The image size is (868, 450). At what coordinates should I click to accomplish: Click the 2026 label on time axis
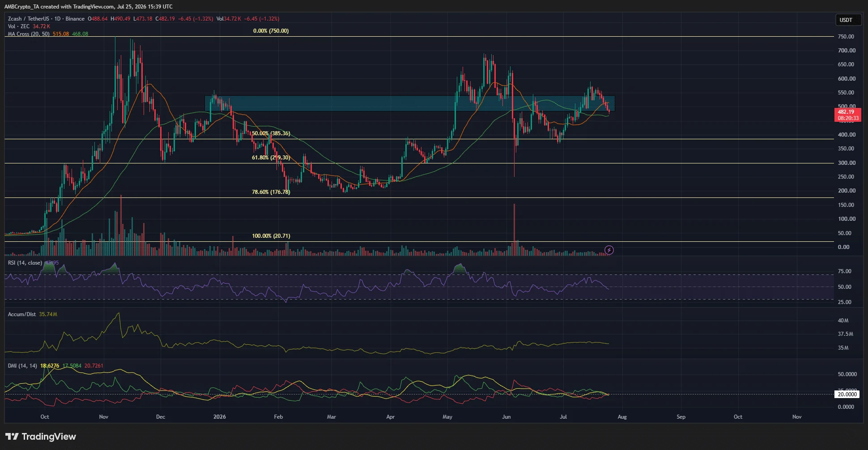click(220, 417)
